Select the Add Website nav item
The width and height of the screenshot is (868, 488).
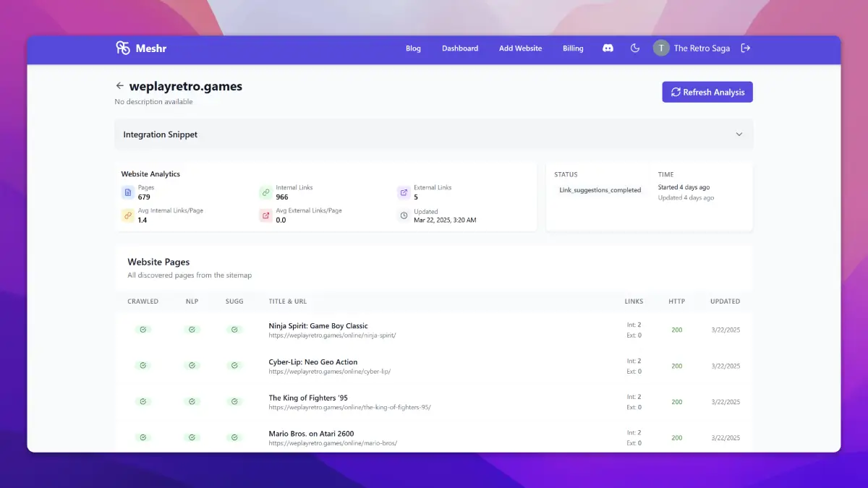(x=520, y=48)
